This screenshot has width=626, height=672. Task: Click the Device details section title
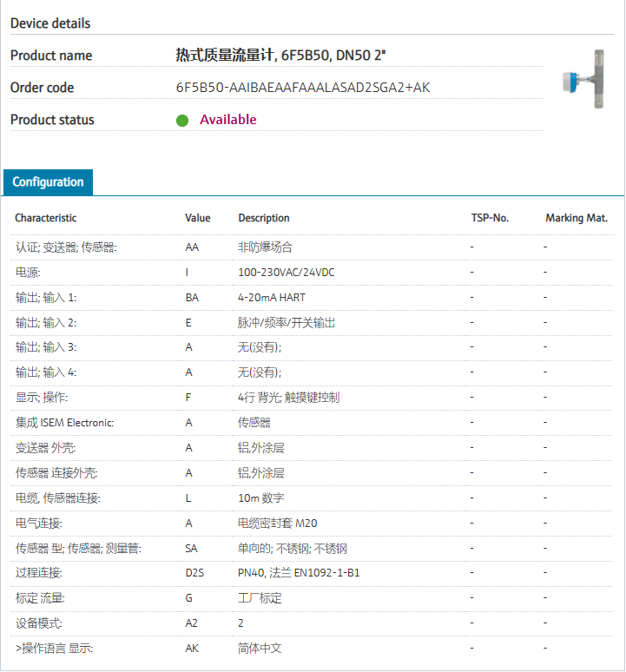(x=50, y=23)
